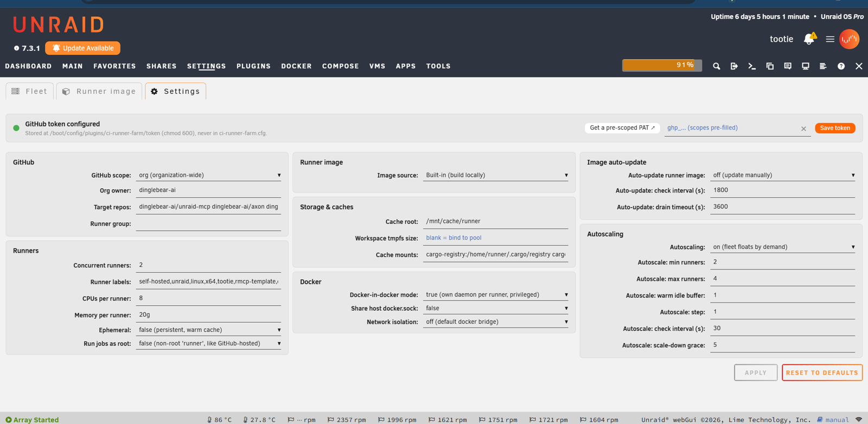Switch to the Fleet tab

click(30, 91)
